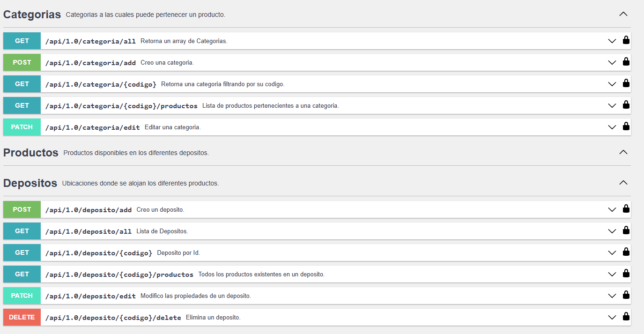Expand the deposito/{codigo}/productos row arrow
The height and width of the screenshot is (334, 644).
point(612,275)
